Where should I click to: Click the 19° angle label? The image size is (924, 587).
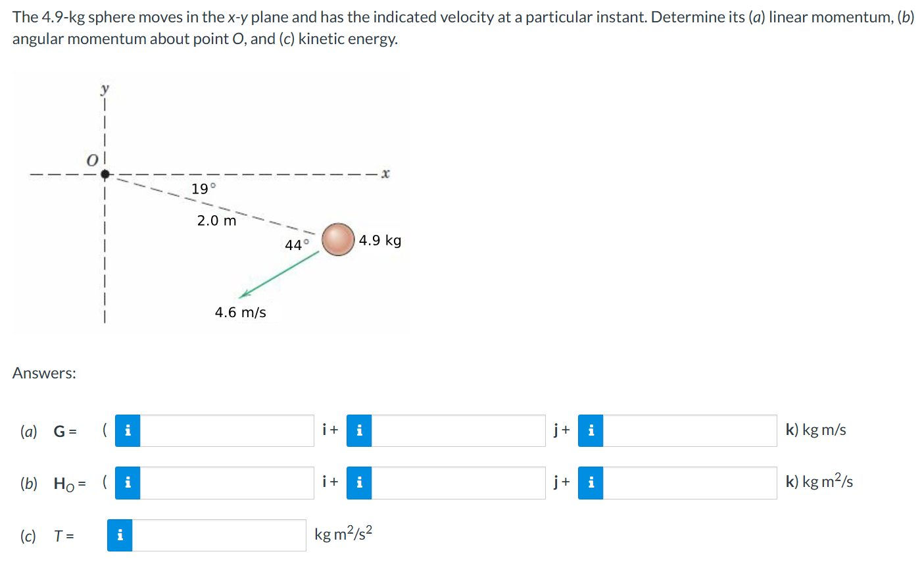pos(203,189)
